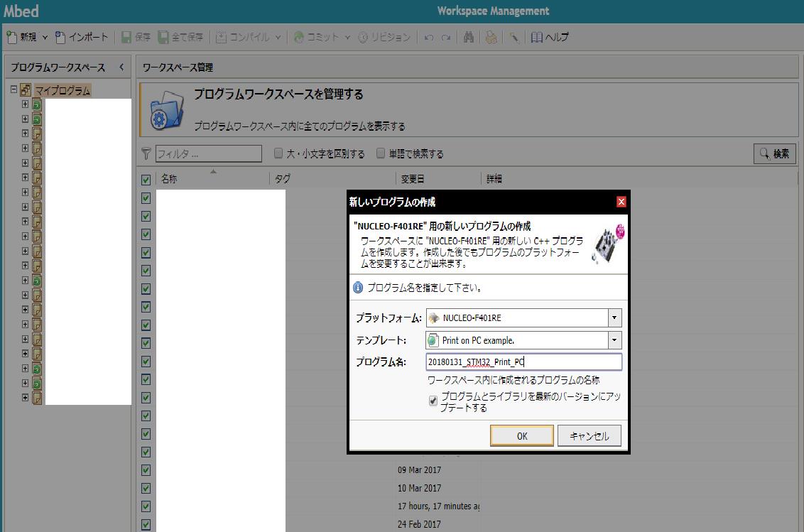Uncheck the row modified 17 hours ago

146,506
